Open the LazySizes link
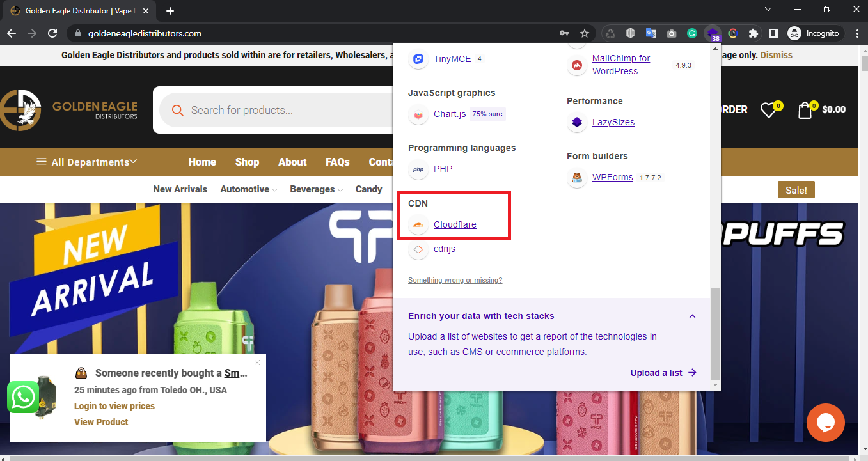 click(x=613, y=122)
